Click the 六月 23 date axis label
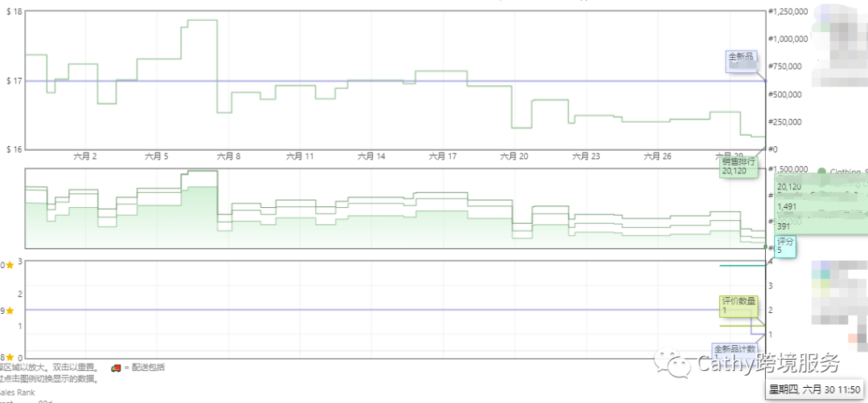868x403 pixels. (586, 157)
